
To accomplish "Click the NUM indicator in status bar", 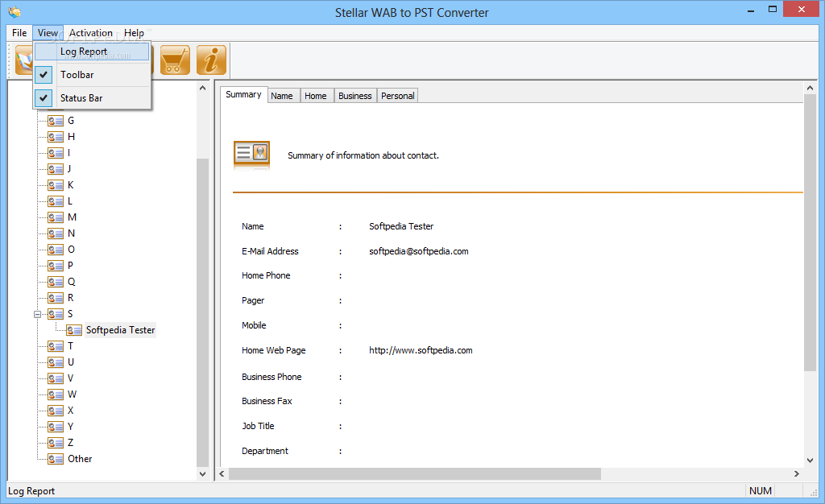I will pyautogui.click(x=761, y=491).
